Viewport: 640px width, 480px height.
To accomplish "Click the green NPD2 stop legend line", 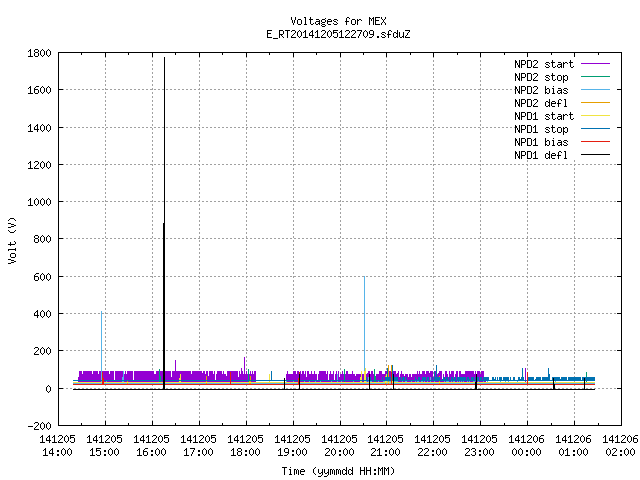I will 595,76.
